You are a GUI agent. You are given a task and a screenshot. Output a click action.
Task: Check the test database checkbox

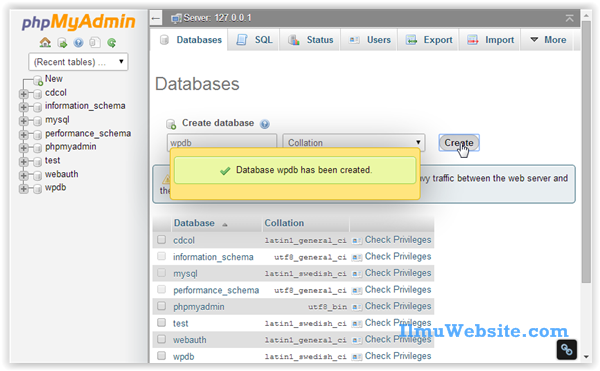(x=161, y=322)
